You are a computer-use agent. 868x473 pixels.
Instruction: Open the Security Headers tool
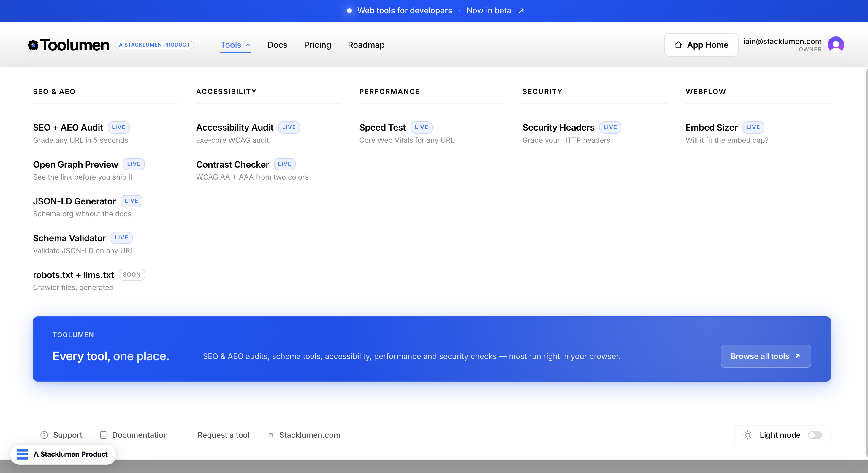point(558,127)
